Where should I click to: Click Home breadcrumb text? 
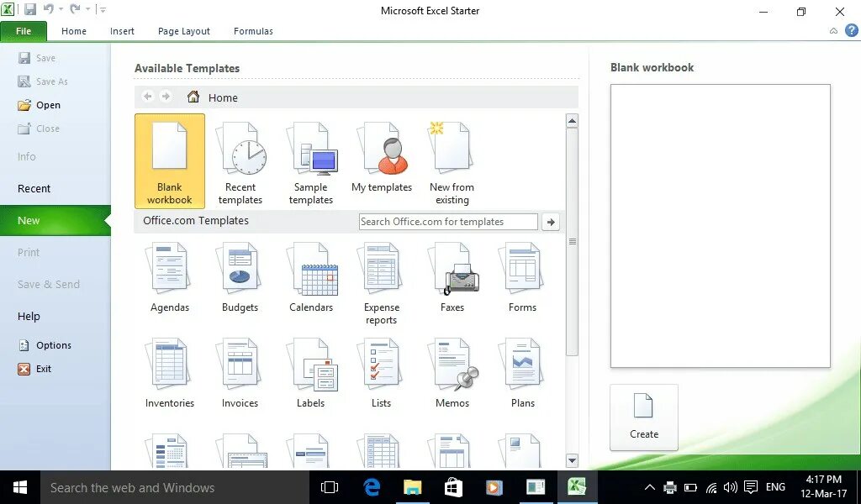223,97
